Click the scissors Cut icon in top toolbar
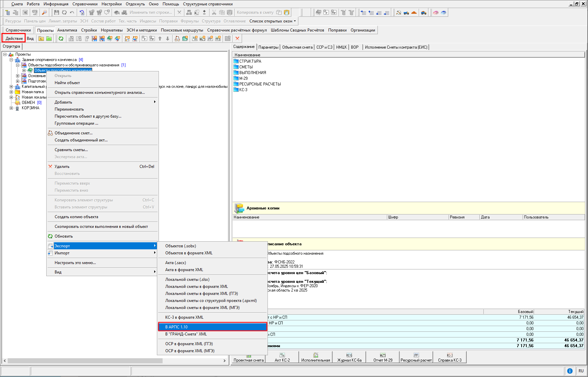This screenshot has height=377, width=588. [214, 12]
